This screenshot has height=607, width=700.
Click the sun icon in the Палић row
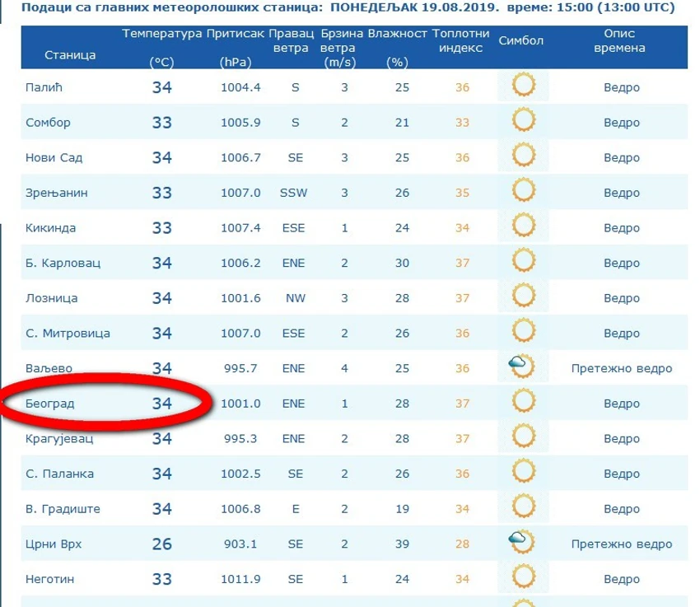tap(523, 86)
